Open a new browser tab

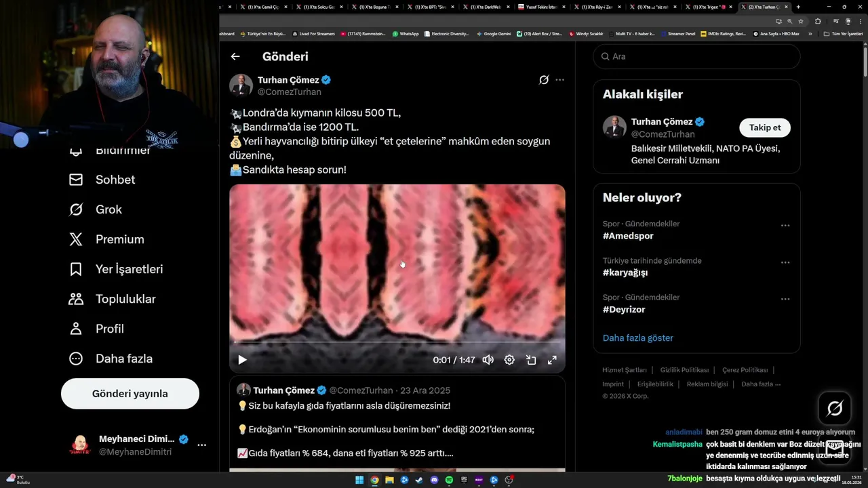point(798,7)
